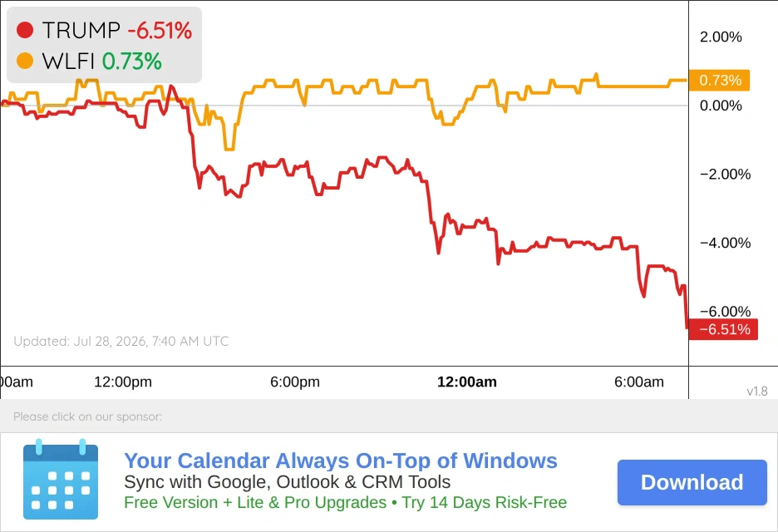Click the Download button
Screen dimensions: 778x532
point(692,482)
